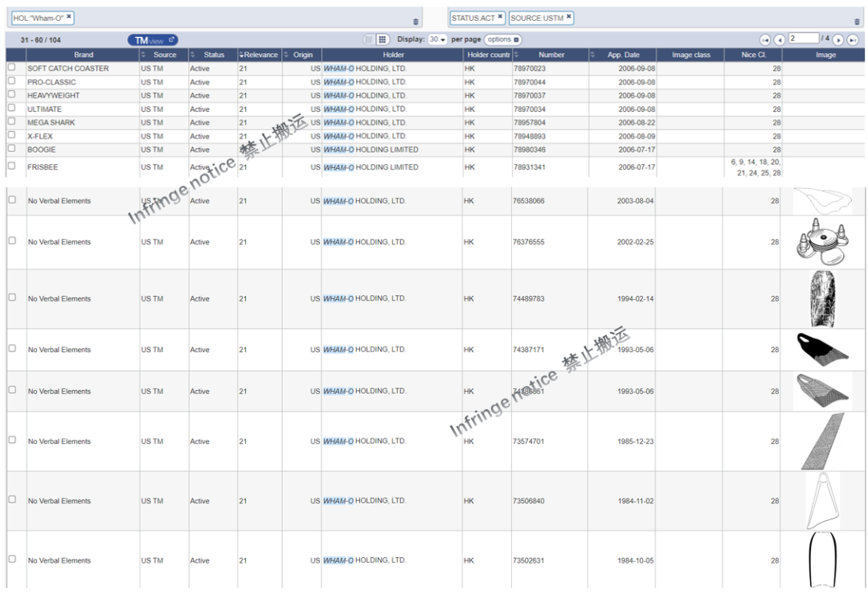Go to the next results page
868x595 pixels.
click(x=838, y=39)
